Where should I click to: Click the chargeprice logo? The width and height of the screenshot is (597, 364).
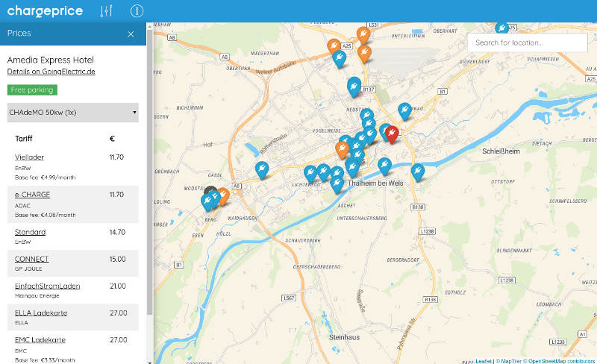[x=45, y=10]
